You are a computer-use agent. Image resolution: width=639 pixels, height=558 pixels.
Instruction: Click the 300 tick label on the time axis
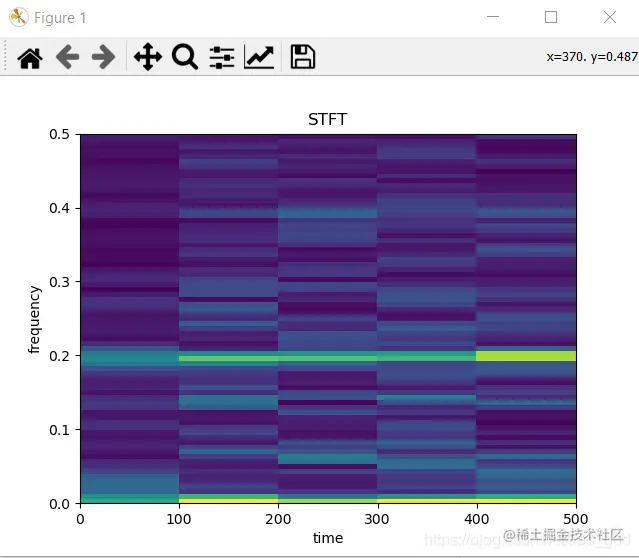pyautogui.click(x=377, y=519)
